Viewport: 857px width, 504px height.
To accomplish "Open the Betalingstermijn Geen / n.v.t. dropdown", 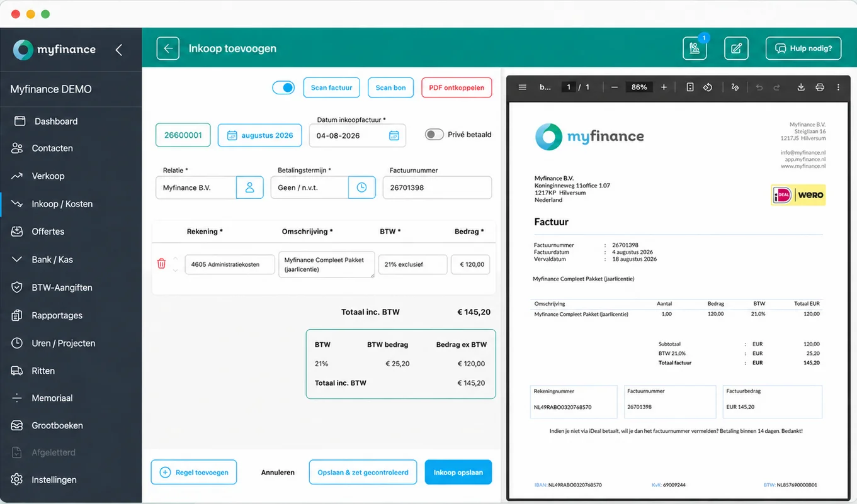I will (309, 188).
